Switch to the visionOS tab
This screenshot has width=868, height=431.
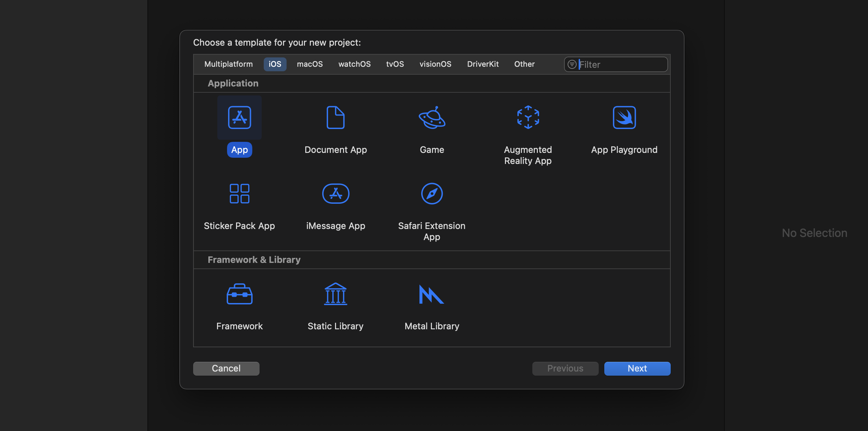pyautogui.click(x=435, y=64)
